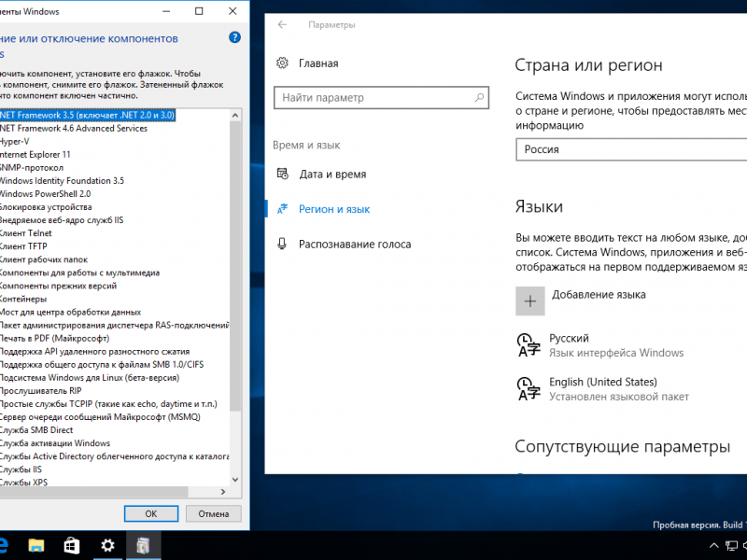Open File Explorer from taskbar
This screenshot has width=747, height=560.
[36, 545]
